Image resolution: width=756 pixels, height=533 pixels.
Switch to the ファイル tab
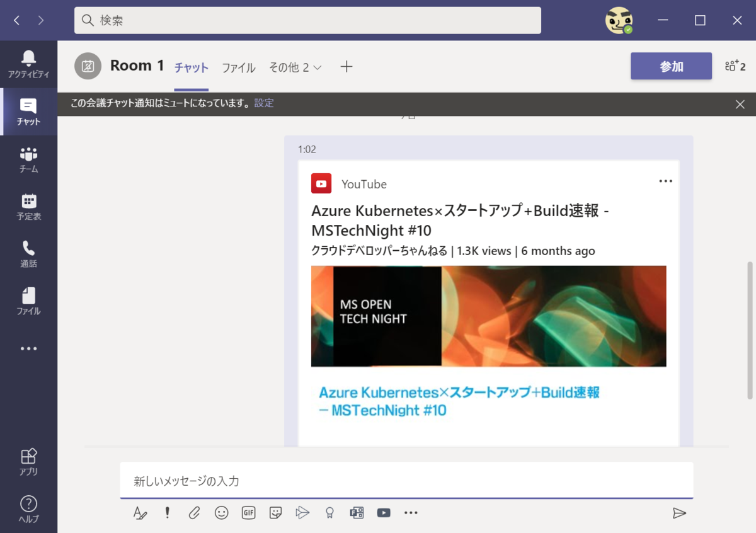click(238, 67)
